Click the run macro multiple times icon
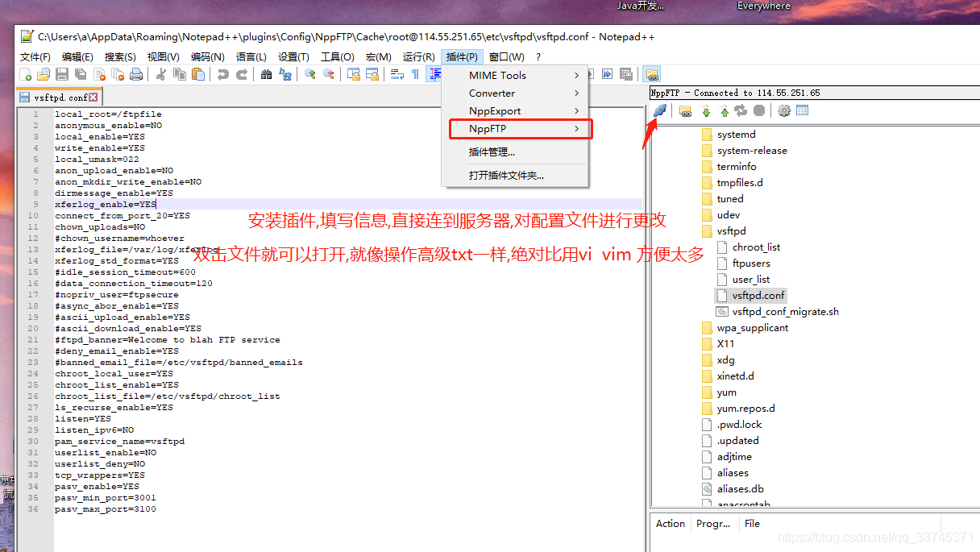 [x=607, y=74]
